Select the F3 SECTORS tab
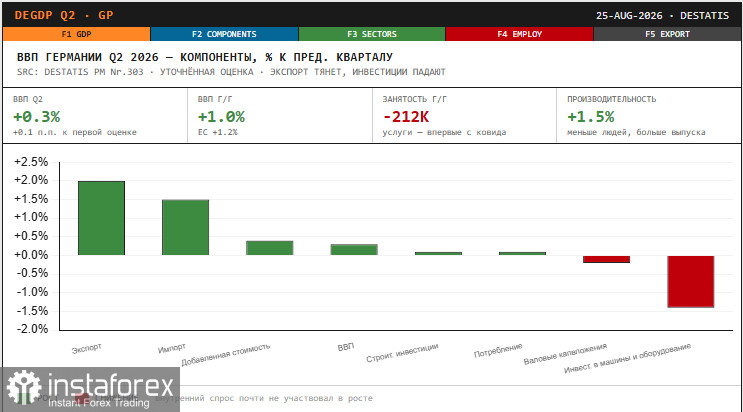743x412 pixels. pyautogui.click(x=372, y=34)
